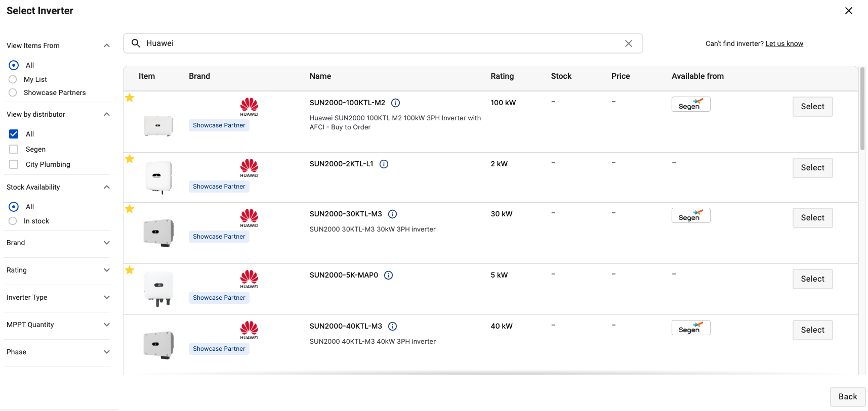This screenshot has height=411, width=868.
Task: Check the City Plumbing checkbox
Action: pos(14,164)
